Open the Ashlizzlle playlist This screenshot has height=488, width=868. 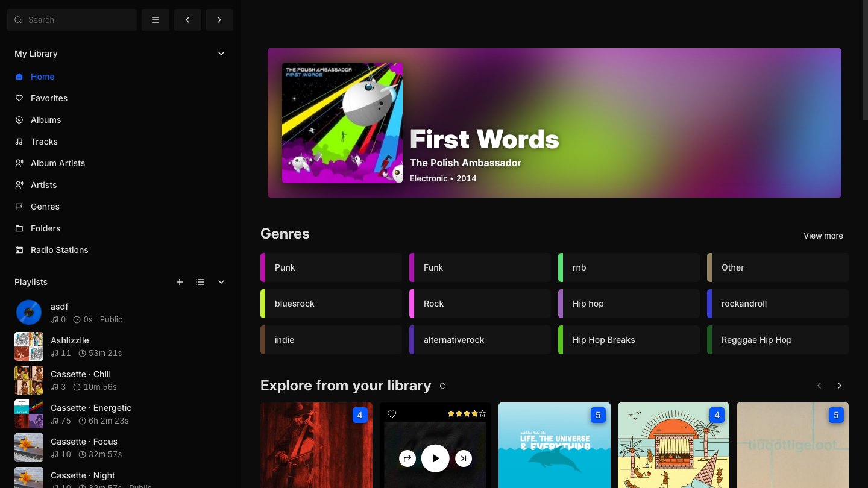121,346
